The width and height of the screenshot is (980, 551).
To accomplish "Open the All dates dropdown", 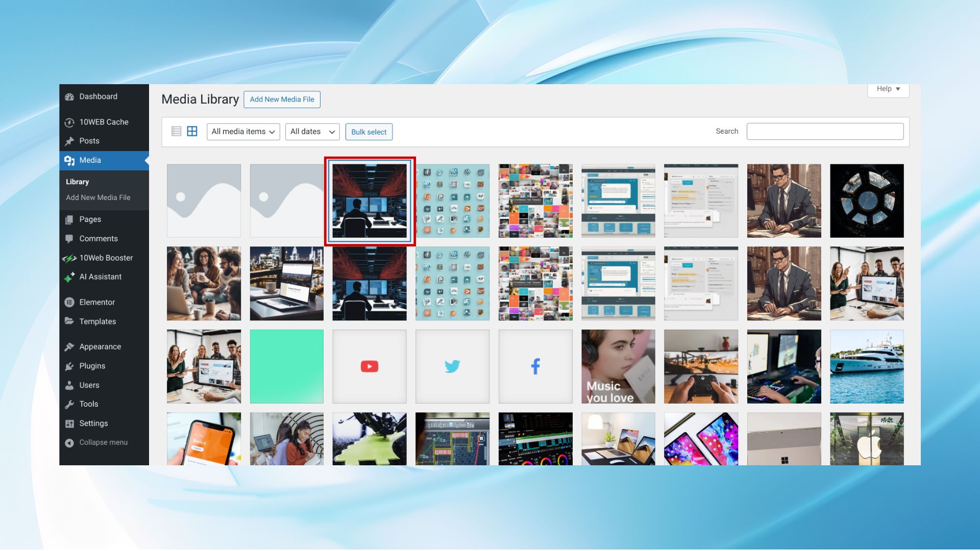I will [x=312, y=132].
